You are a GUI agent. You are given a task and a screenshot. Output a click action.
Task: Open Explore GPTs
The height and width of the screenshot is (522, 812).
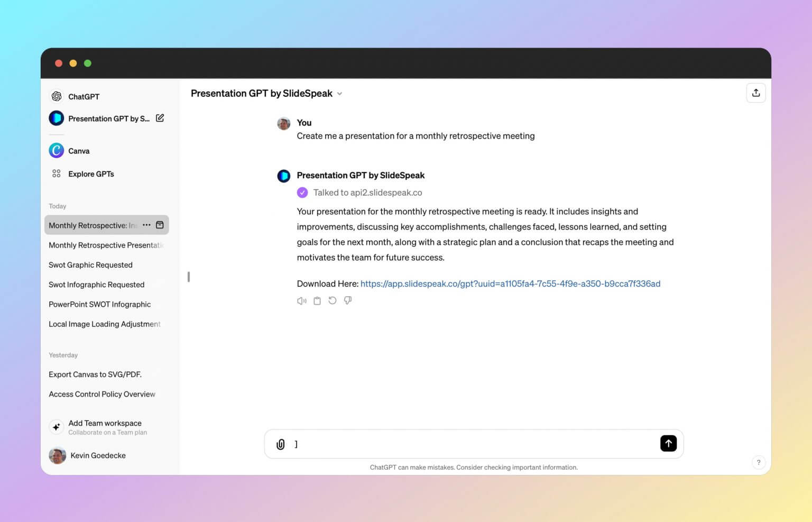point(91,173)
